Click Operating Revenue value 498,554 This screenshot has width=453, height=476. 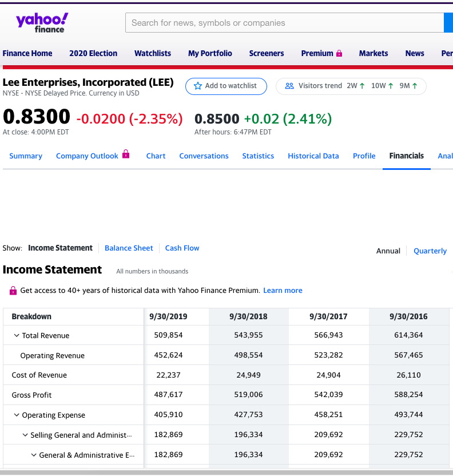click(x=248, y=355)
